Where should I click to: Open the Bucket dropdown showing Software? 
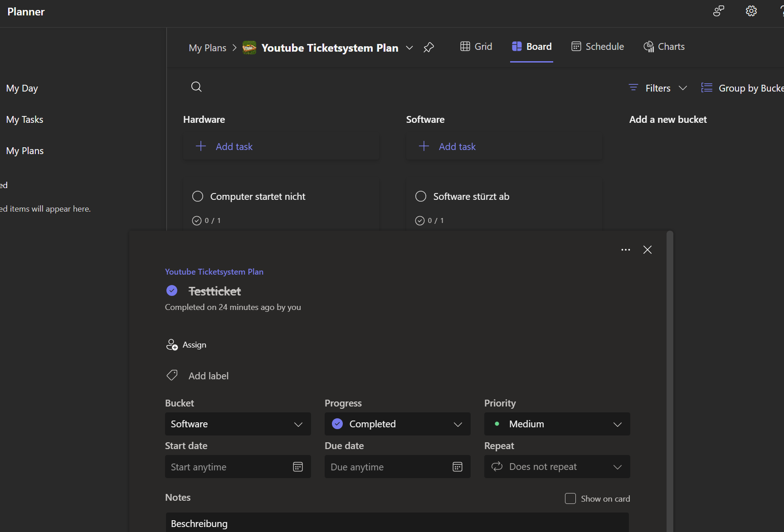(238, 424)
